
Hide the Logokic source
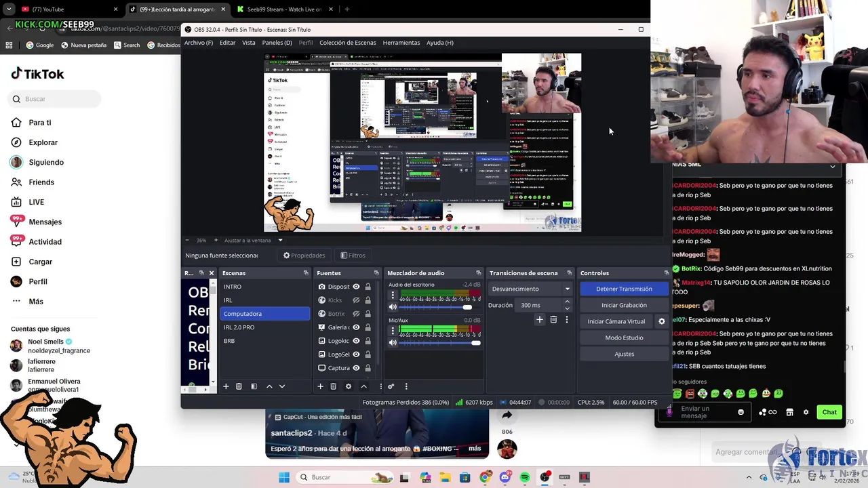(x=356, y=341)
